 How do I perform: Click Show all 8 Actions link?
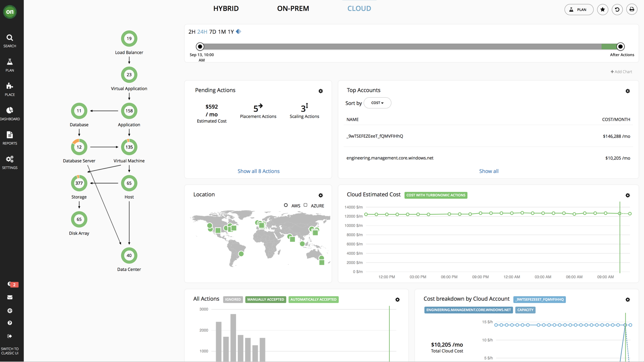258,171
